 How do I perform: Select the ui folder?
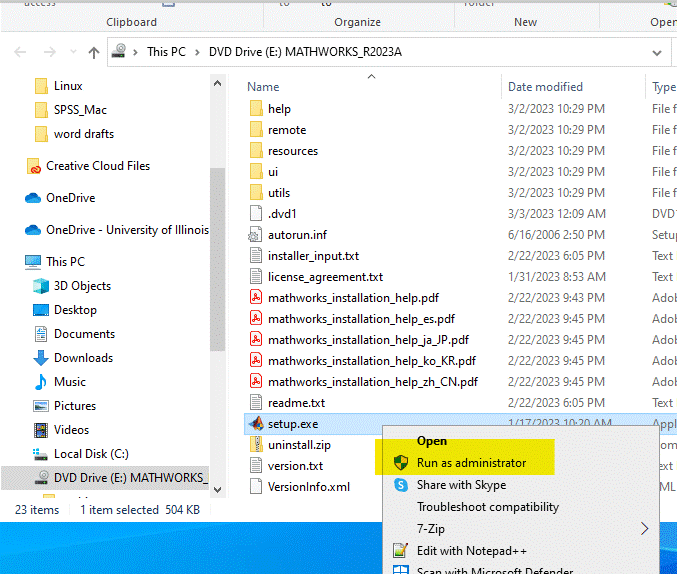coord(264,172)
